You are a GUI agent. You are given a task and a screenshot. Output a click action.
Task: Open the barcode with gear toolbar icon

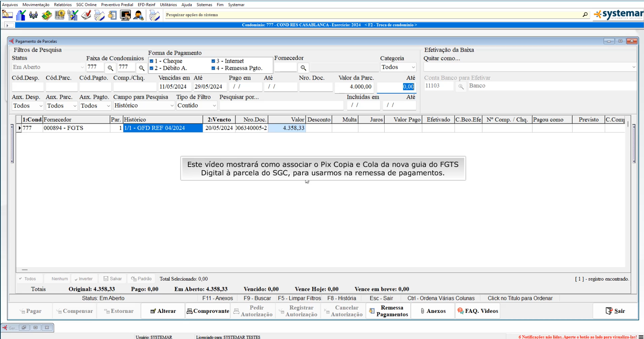pos(60,15)
